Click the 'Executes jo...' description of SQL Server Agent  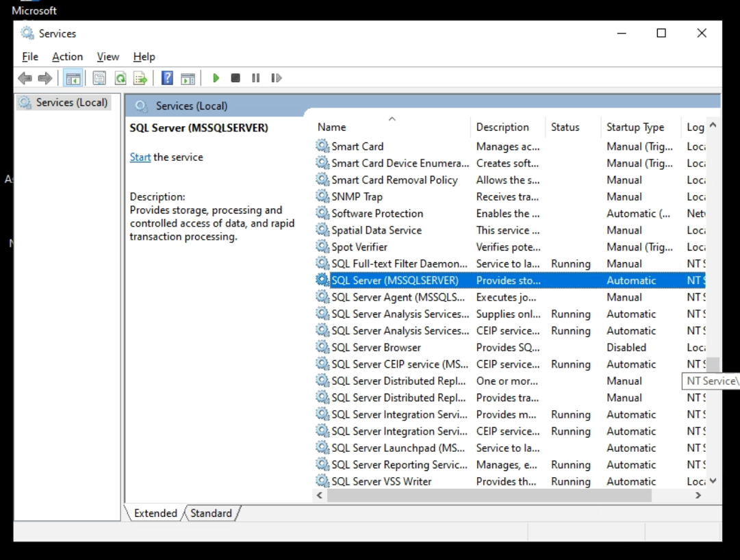(x=506, y=297)
